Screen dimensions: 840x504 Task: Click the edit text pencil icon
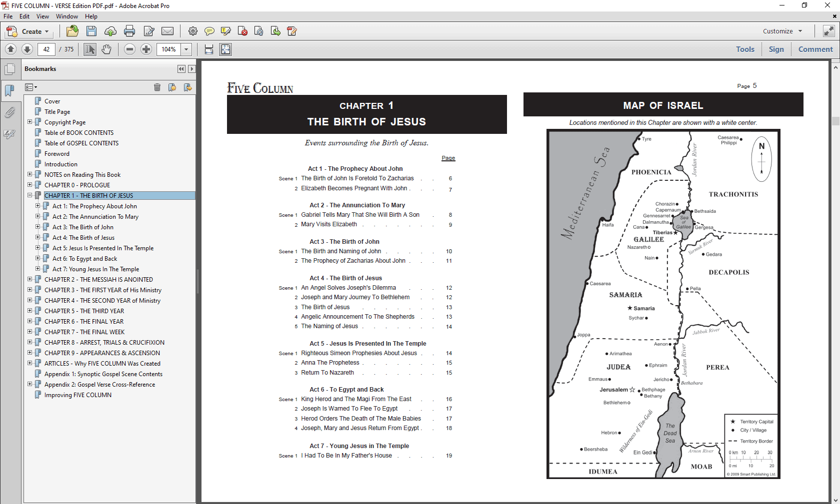(x=149, y=31)
